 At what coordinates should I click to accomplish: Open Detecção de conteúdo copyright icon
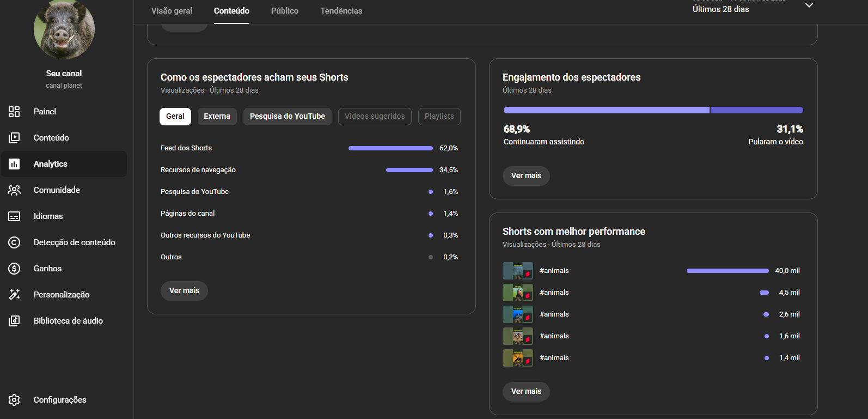pyautogui.click(x=14, y=242)
